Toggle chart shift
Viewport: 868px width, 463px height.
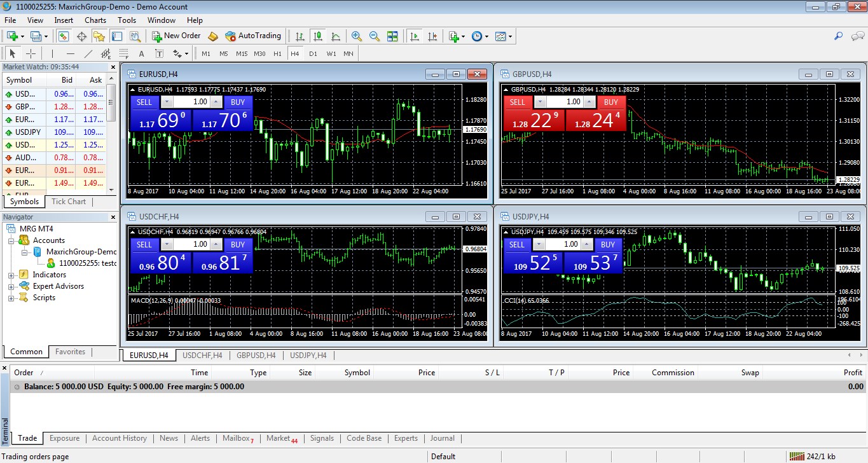[x=432, y=36]
